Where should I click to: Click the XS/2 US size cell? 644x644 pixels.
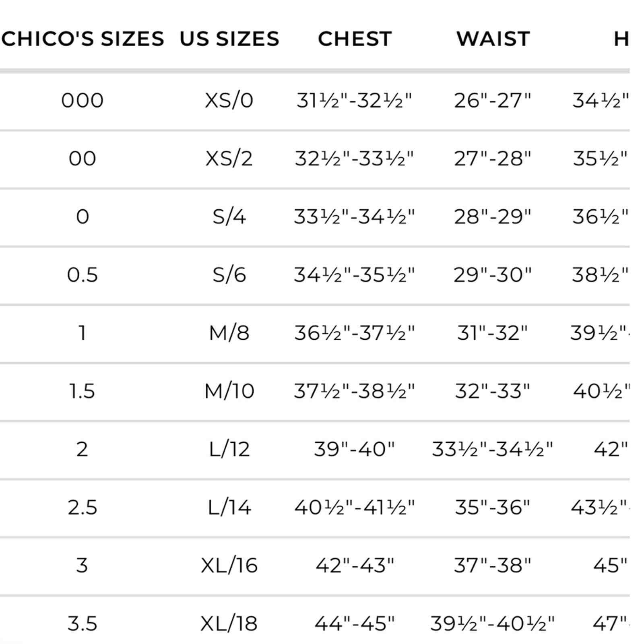[229, 158]
